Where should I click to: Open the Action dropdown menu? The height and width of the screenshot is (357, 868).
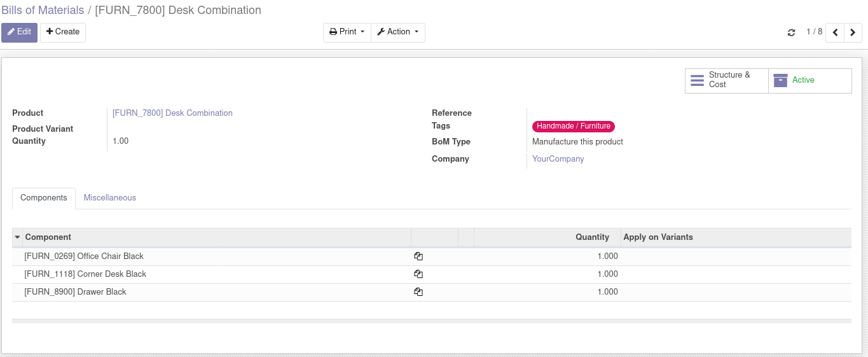[398, 32]
